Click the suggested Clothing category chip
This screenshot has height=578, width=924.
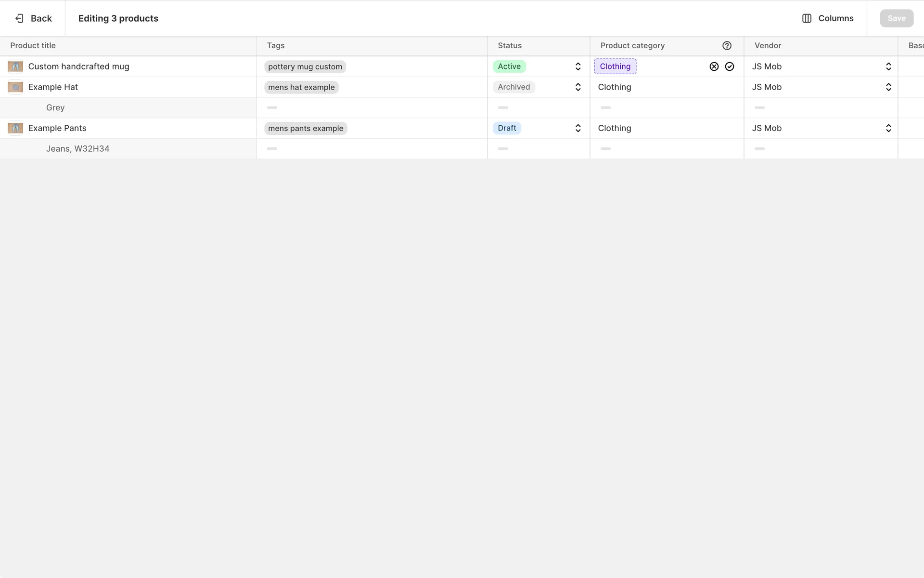[x=615, y=66]
